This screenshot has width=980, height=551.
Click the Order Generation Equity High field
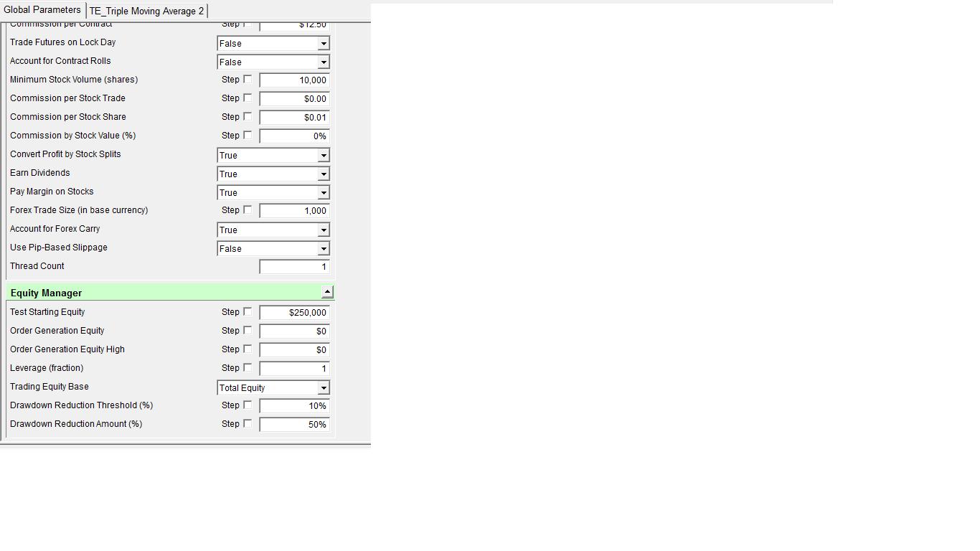(x=294, y=350)
